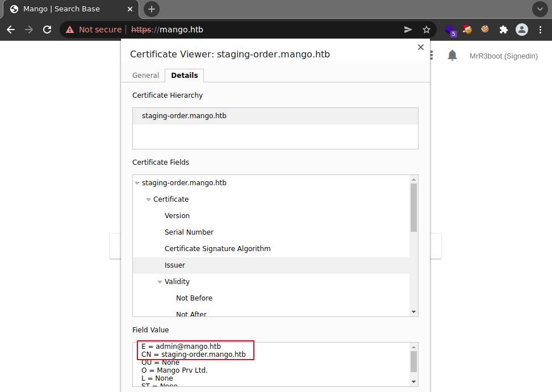Select the Serial Number field

coord(189,232)
